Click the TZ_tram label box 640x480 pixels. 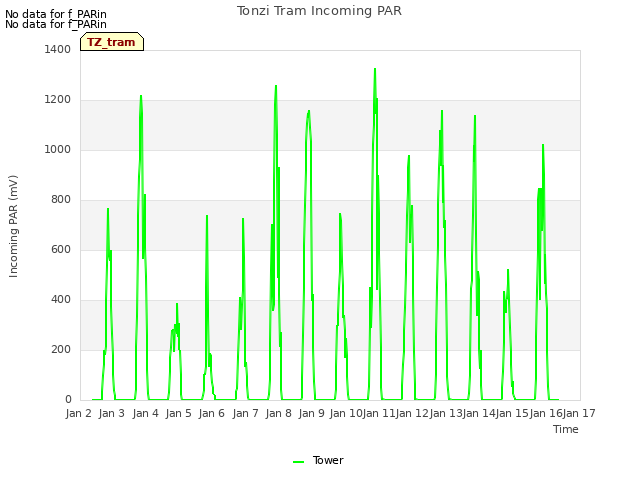[x=112, y=42]
